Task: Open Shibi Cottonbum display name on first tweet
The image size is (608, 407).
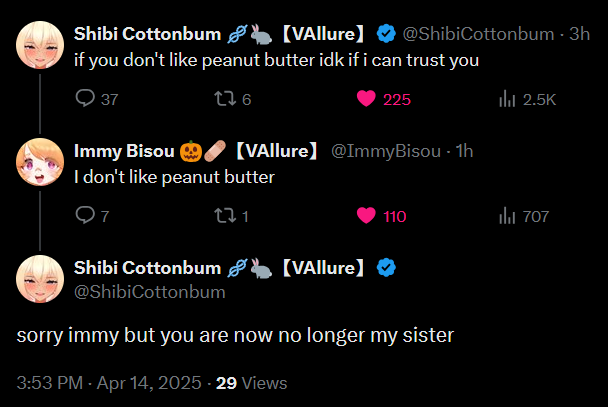Action: pyautogui.click(x=147, y=34)
